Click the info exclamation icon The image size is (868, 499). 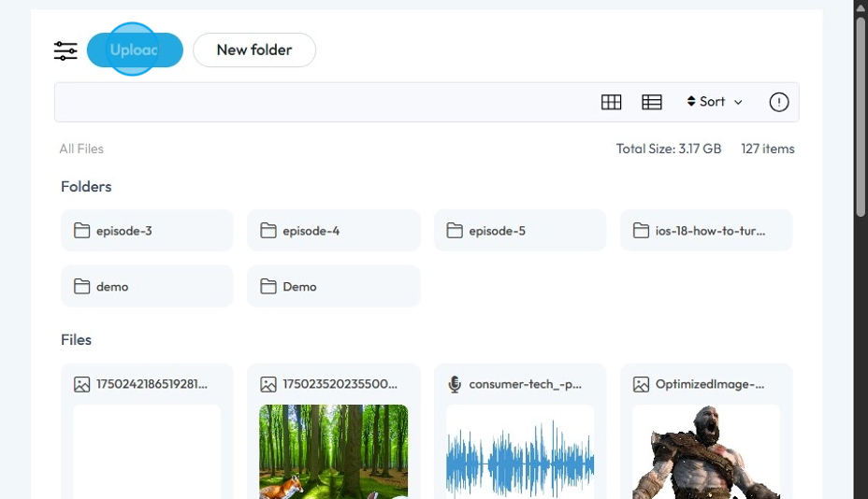[x=778, y=102]
